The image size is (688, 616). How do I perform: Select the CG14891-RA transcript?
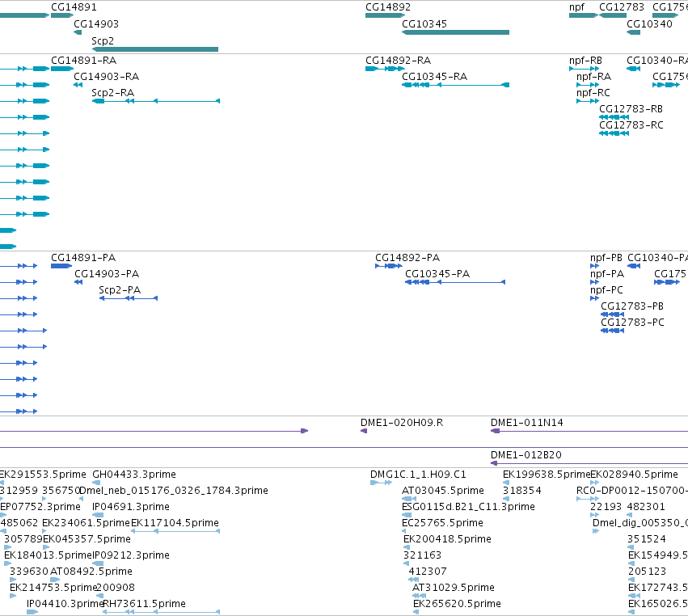[62, 69]
